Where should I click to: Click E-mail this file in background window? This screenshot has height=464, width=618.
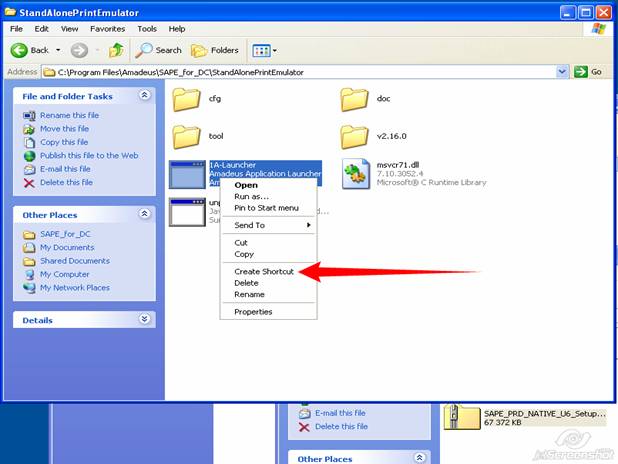click(x=340, y=413)
